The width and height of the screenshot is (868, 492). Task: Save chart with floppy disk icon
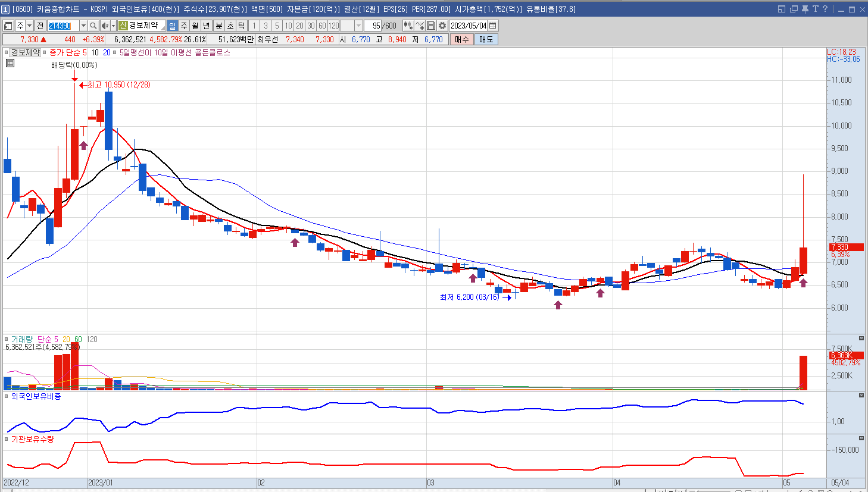[x=431, y=26]
